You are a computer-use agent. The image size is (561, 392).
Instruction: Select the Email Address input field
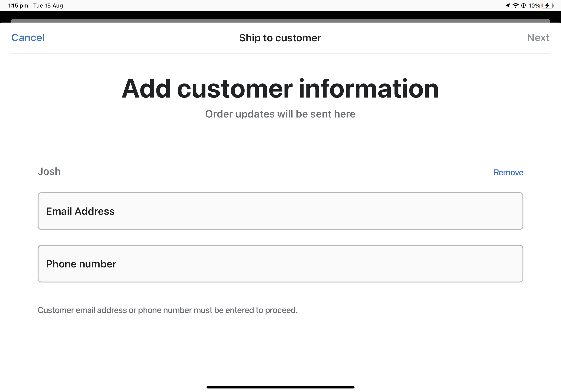tap(280, 211)
